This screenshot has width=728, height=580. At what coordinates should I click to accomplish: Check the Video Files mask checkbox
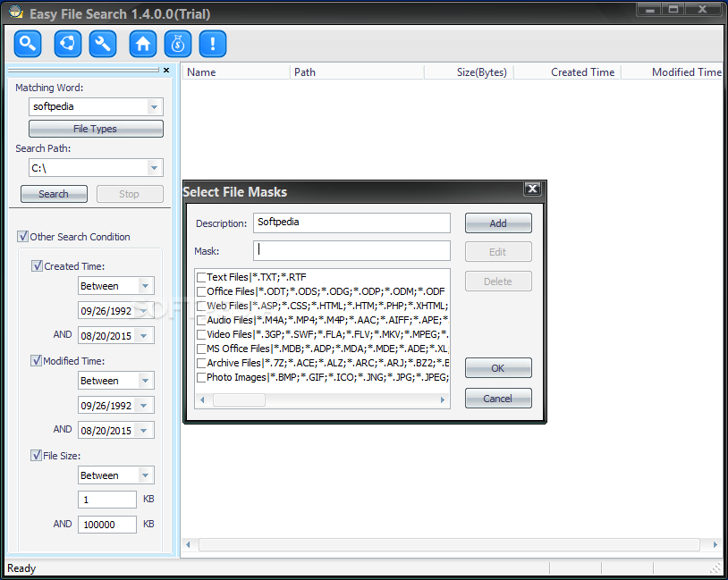(x=201, y=334)
